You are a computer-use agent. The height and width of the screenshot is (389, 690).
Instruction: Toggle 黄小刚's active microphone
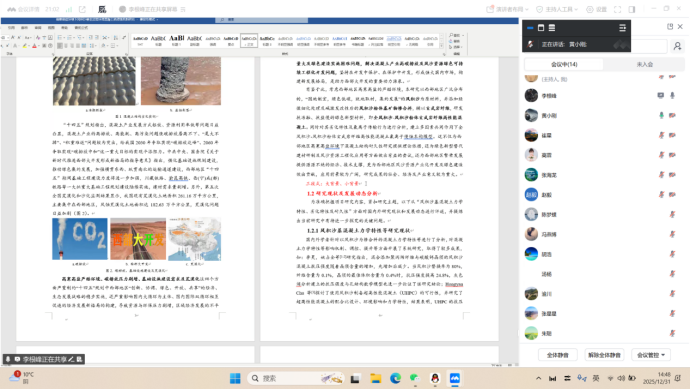[x=661, y=115]
